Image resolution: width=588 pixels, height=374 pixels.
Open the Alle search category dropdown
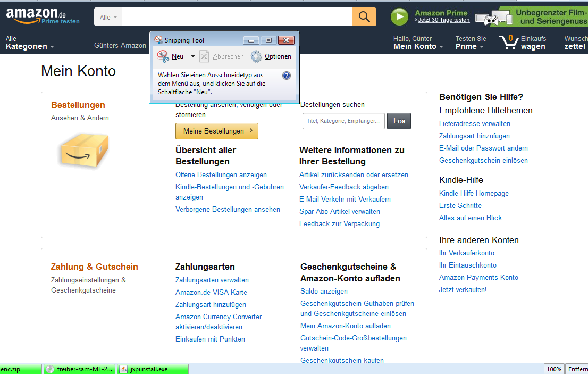(108, 17)
